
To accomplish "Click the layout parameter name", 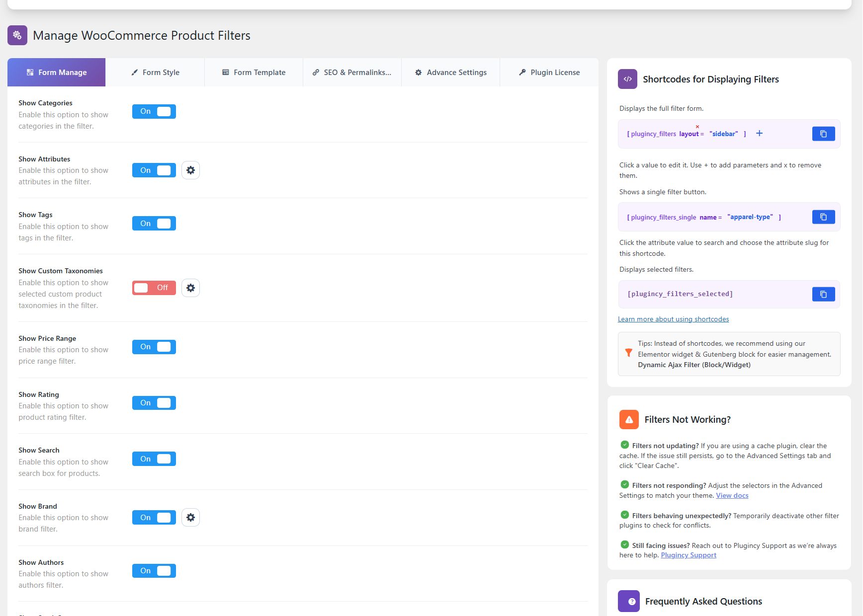I will pyautogui.click(x=689, y=134).
